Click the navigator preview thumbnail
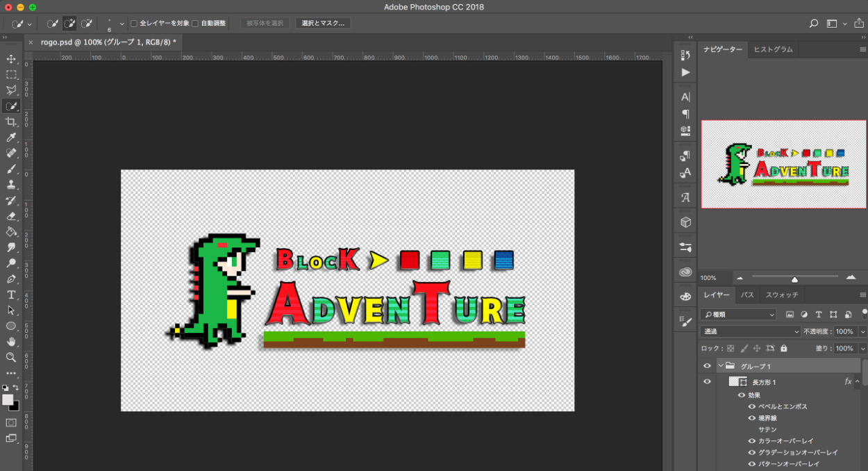868x471 pixels. (783, 164)
